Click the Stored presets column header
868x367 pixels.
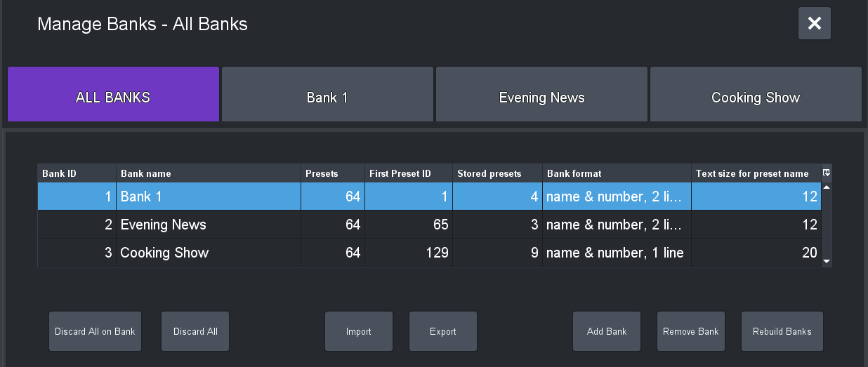click(x=498, y=173)
